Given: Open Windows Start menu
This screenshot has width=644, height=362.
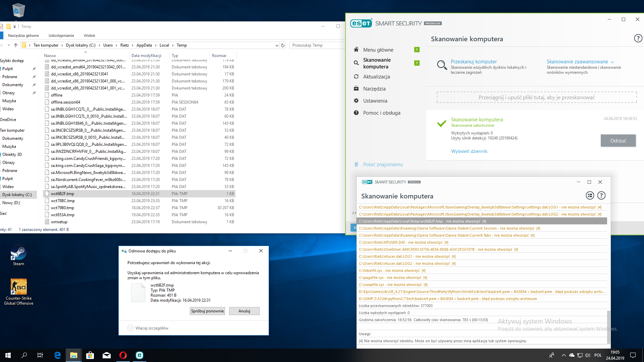Looking at the screenshot, I should [8, 355].
